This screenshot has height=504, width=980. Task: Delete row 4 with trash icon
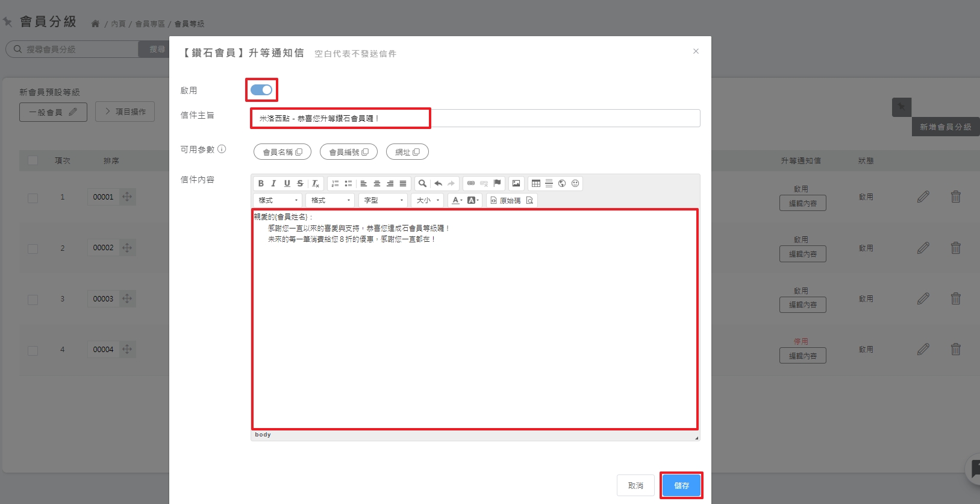point(956,349)
